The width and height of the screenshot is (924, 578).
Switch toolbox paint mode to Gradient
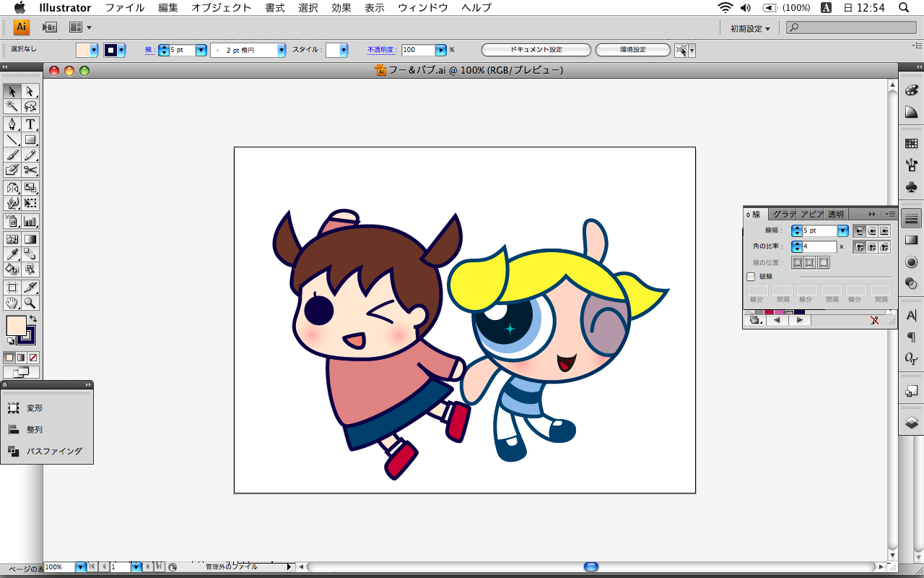[21, 358]
